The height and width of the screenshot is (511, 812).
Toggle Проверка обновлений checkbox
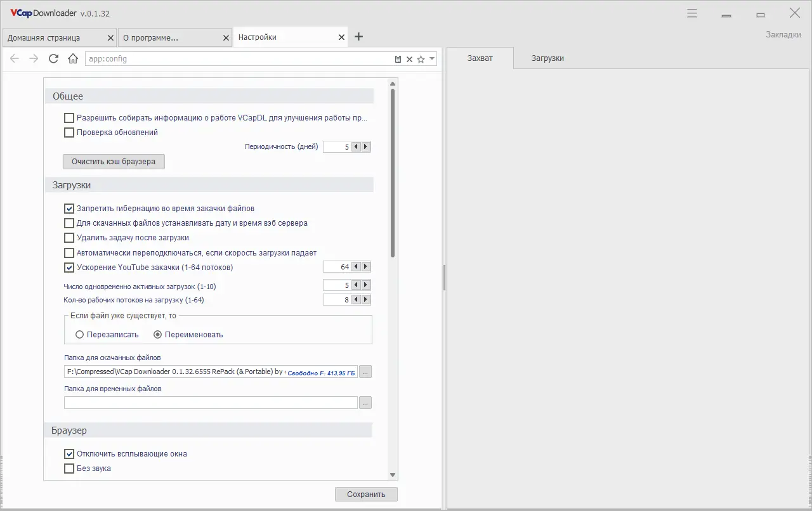pos(69,133)
